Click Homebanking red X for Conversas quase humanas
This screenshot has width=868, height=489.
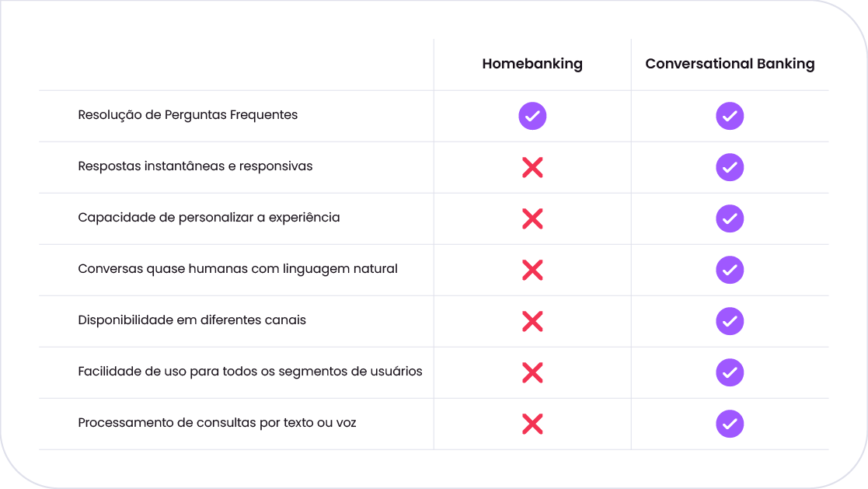[532, 270]
